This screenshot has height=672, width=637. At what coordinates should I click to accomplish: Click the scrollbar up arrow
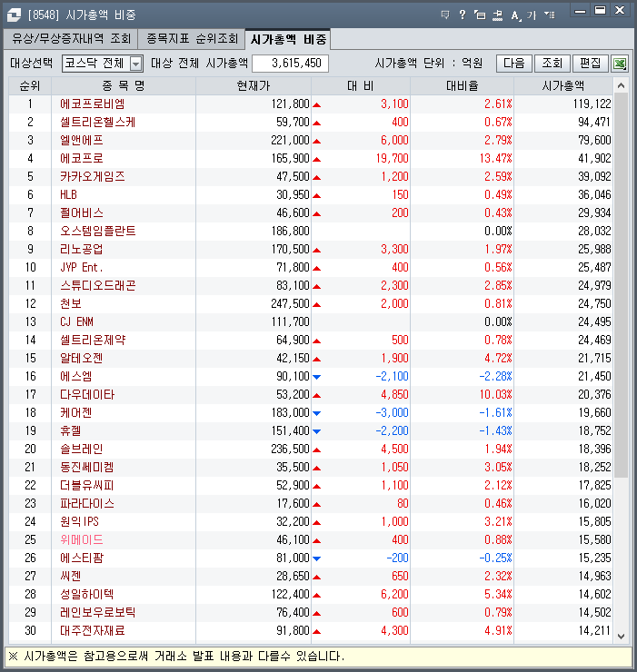(x=621, y=86)
